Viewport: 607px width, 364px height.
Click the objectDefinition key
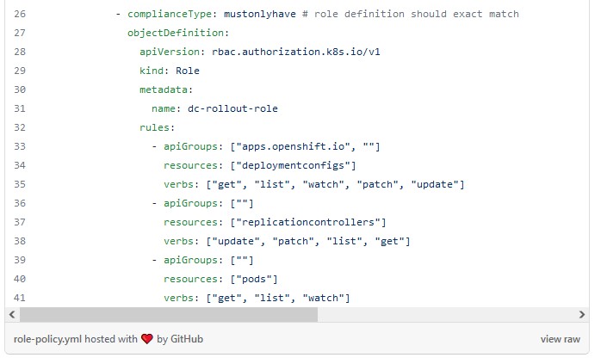click(x=176, y=33)
